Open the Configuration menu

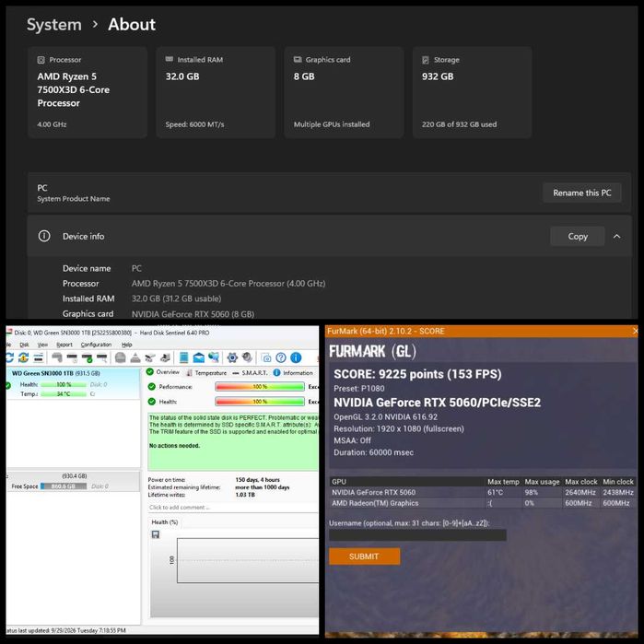point(96,345)
